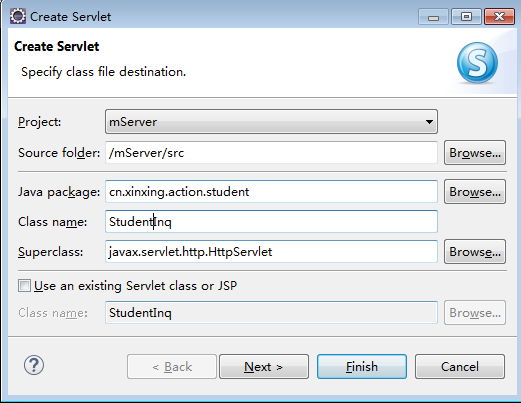Click the Eclipse icon in title bar

pyautogui.click(x=17, y=16)
